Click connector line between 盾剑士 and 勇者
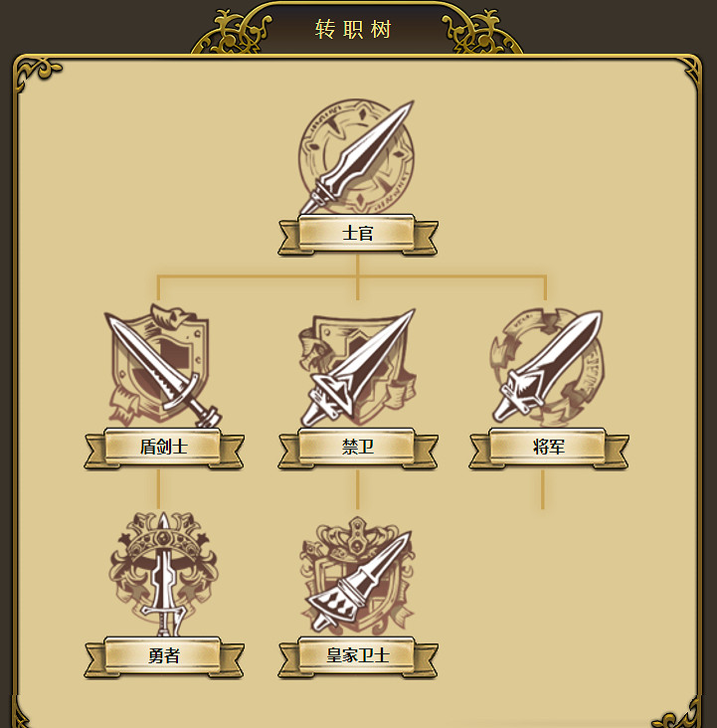The width and height of the screenshot is (717, 728). click(x=158, y=489)
